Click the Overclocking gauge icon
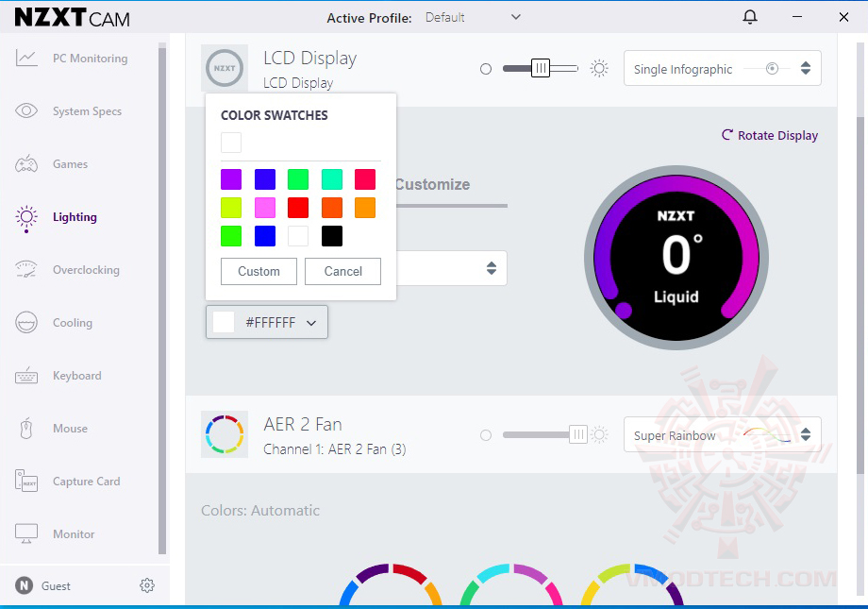 point(26,269)
